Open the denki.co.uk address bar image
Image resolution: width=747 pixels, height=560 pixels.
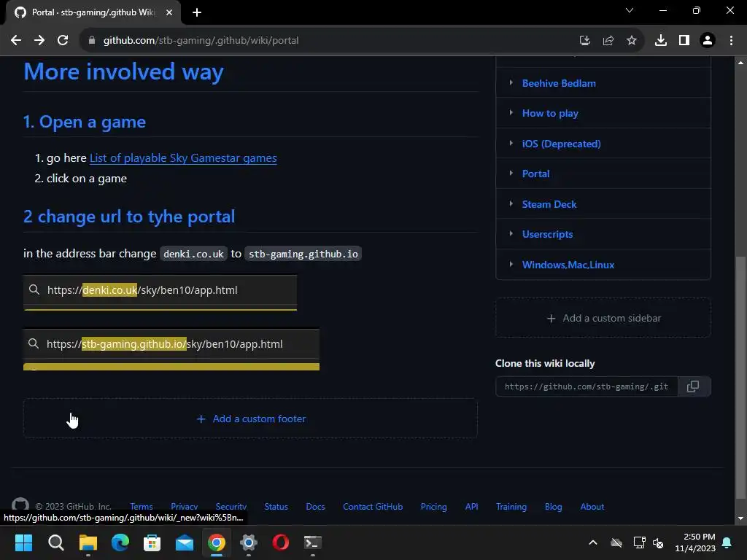pyautogui.click(x=160, y=292)
